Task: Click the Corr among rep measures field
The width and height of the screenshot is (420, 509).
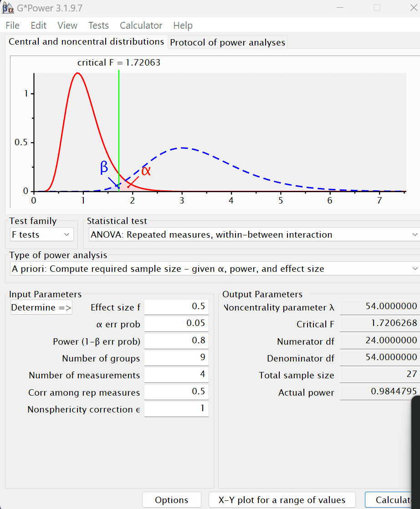Action: (176, 392)
